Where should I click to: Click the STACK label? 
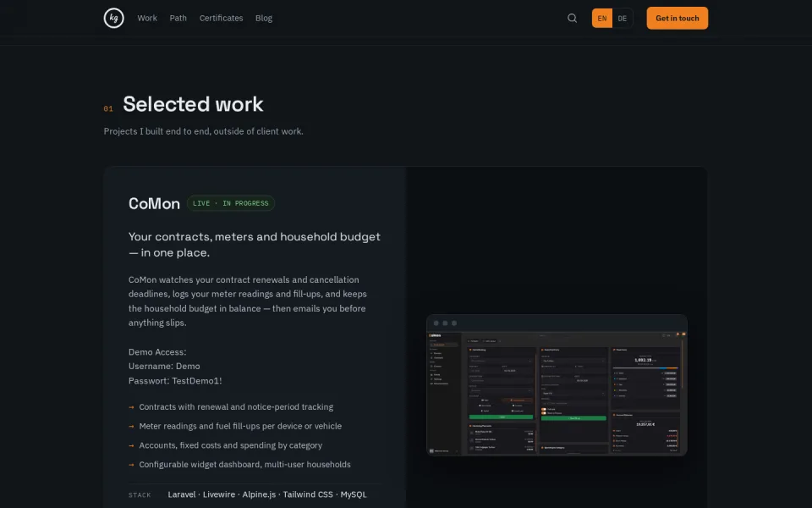(x=140, y=495)
